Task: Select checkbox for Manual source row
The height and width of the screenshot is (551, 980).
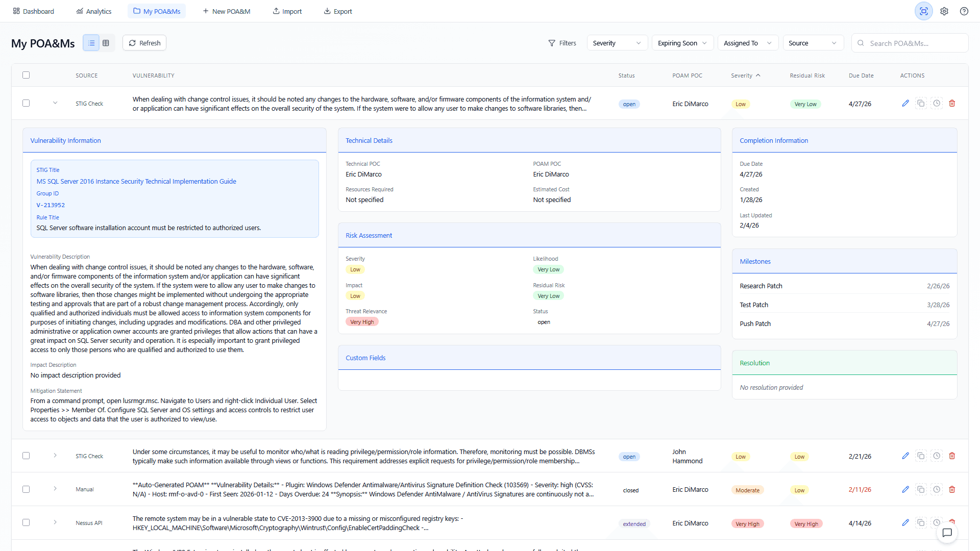Action: click(26, 490)
